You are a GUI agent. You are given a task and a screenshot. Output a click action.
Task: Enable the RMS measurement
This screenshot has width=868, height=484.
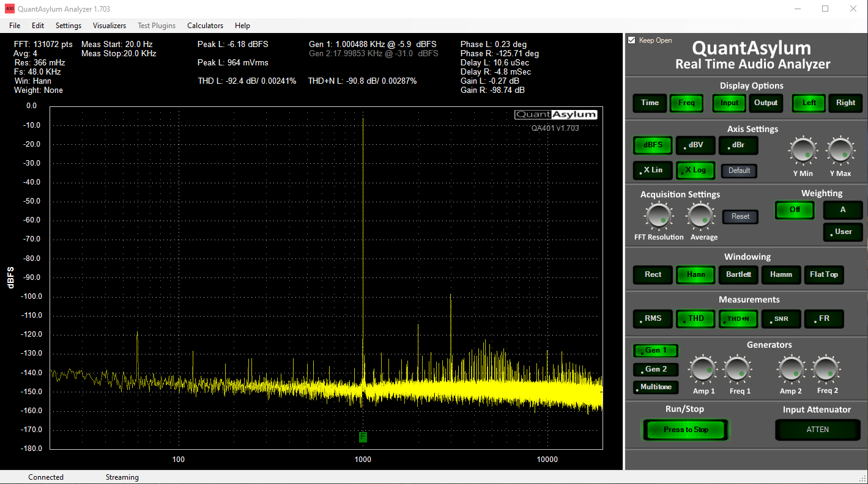653,318
